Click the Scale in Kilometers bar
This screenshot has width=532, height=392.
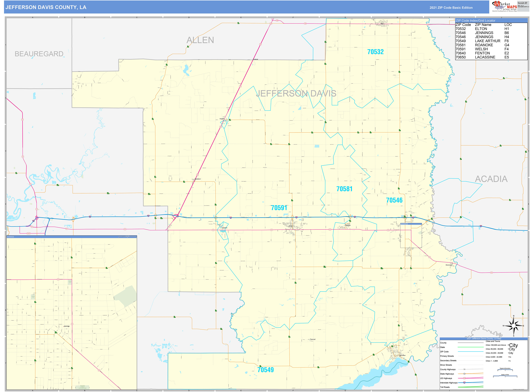tap(505, 370)
